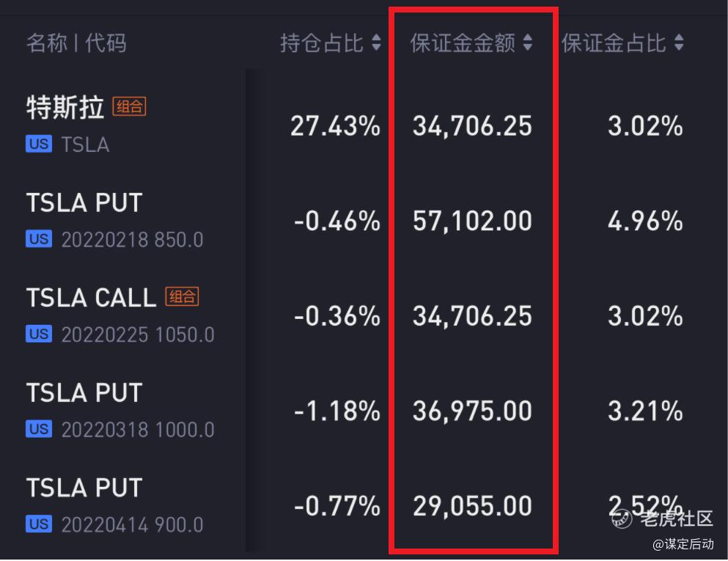728x561 pixels.
Task: Click US tag beside 20220218 850.0
Action: point(39,239)
